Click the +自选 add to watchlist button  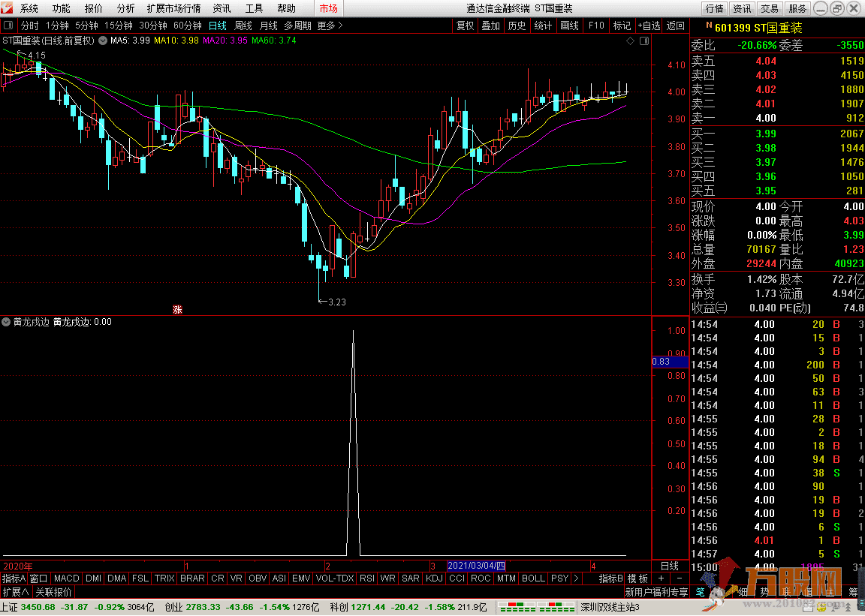tap(649, 26)
